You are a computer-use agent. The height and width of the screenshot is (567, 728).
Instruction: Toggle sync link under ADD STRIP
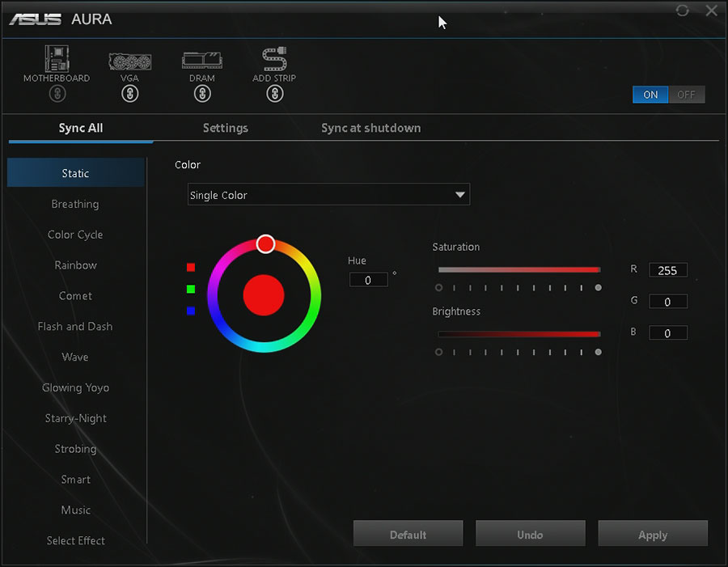point(275,95)
